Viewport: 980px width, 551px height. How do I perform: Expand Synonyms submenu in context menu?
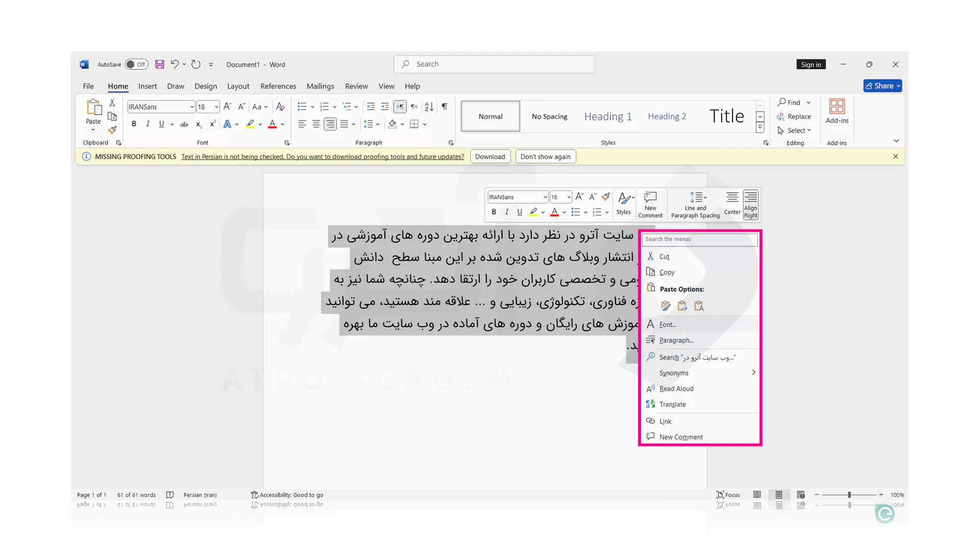pyautogui.click(x=700, y=373)
